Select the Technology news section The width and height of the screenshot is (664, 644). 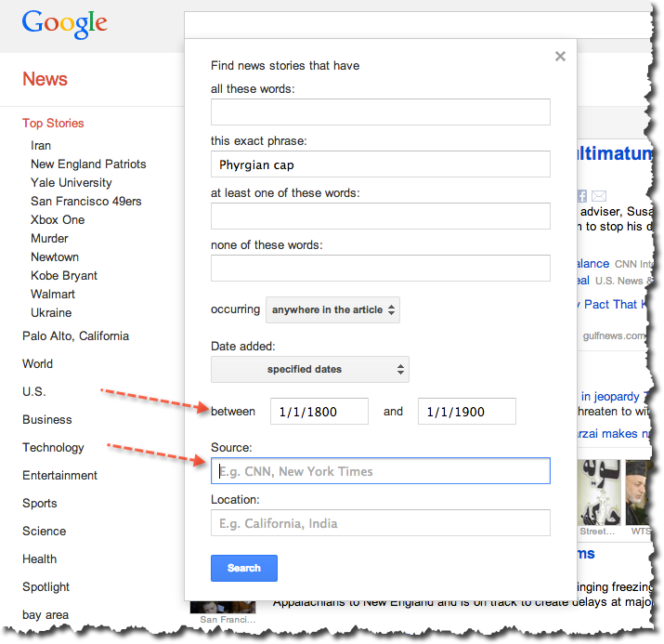53,448
